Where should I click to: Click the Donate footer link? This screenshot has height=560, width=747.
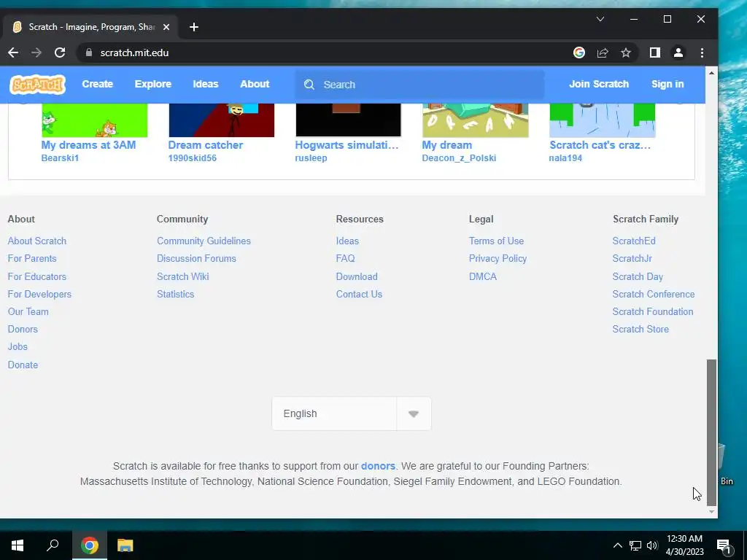[23, 365]
